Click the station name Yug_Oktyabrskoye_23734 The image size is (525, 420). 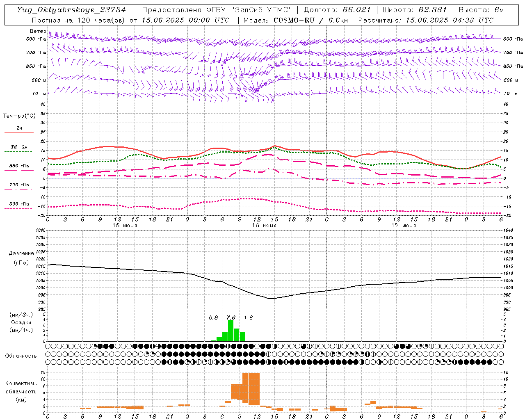click(x=71, y=10)
